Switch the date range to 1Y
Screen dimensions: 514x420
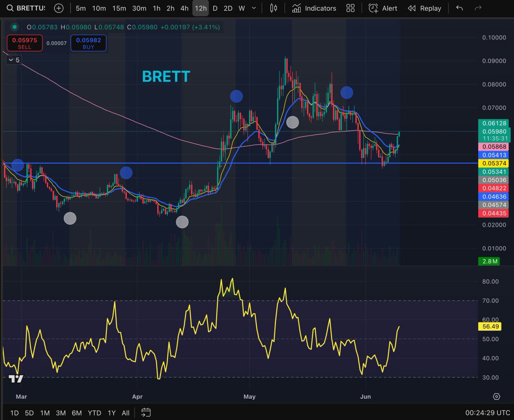111,413
